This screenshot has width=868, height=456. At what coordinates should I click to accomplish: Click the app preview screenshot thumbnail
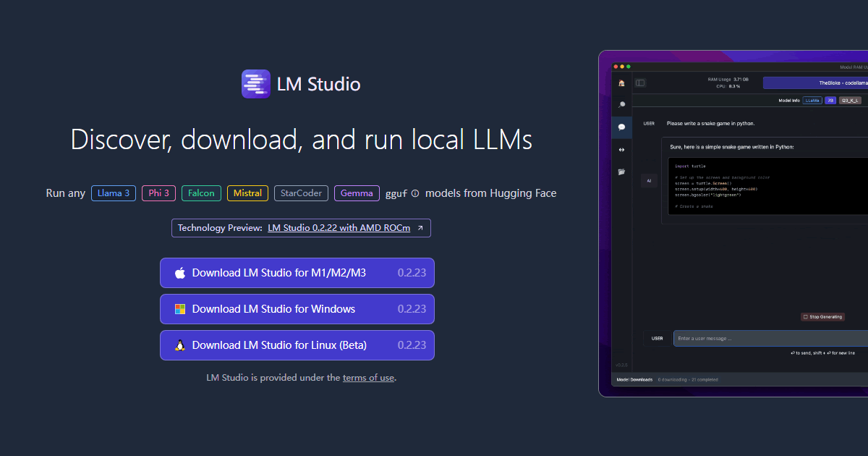pos(733,224)
